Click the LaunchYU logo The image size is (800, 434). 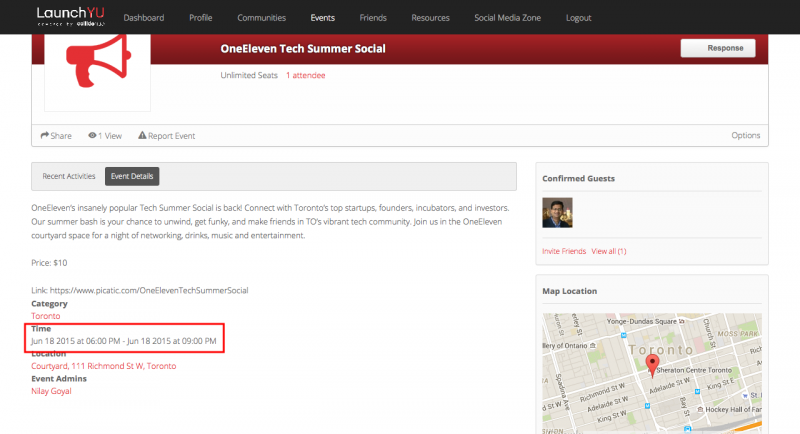click(x=70, y=16)
